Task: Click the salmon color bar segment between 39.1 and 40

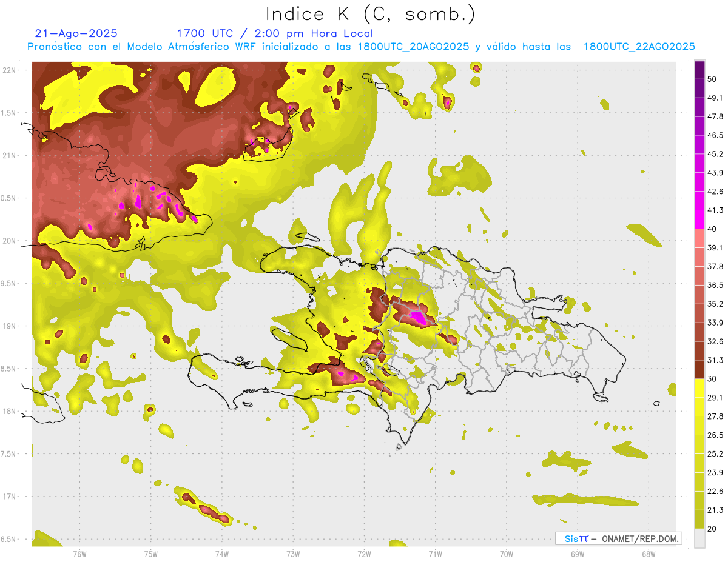Action: [x=699, y=238]
